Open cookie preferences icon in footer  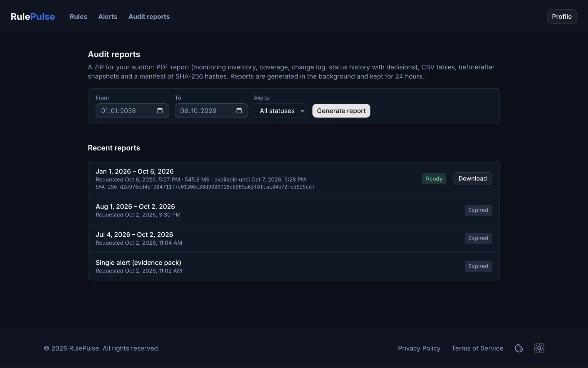pyautogui.click(x=519, y=348)
